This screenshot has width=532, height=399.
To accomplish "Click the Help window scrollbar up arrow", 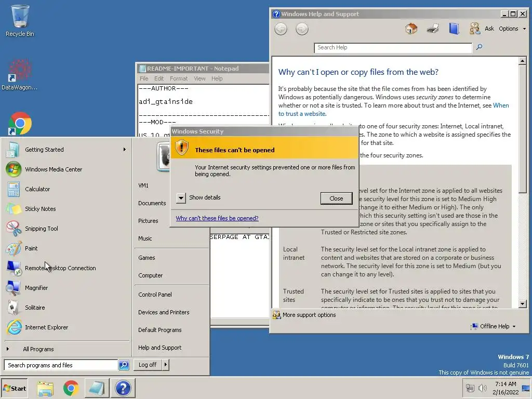I will [523, 61].
